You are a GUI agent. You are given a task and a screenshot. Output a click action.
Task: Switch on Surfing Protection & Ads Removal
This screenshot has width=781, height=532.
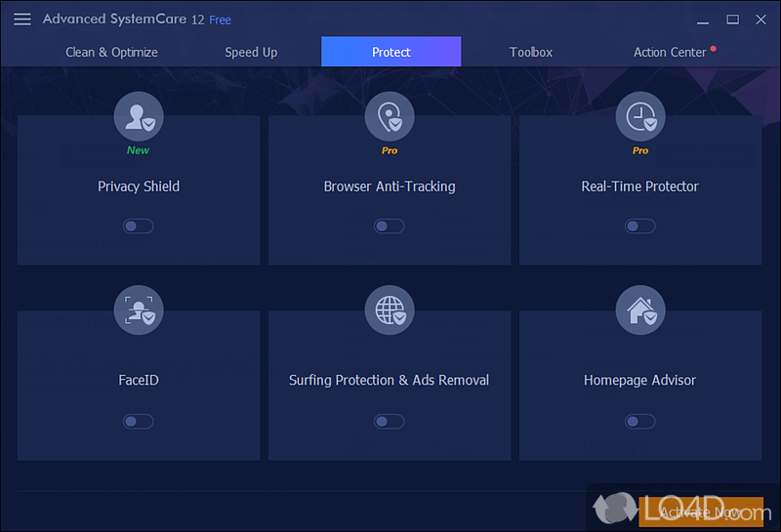click(x=390, y=422)
